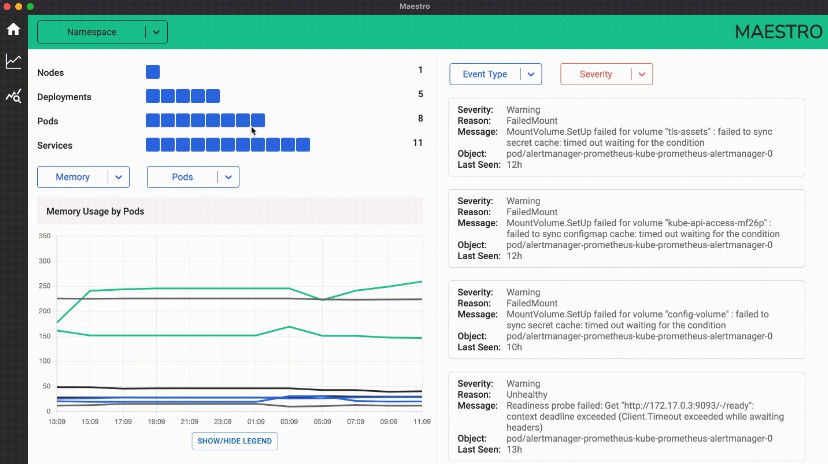This screenshot has width=828, height=464.
Task: Select the last Pods square
Action: pyautogui.click(x=258, y=120)
